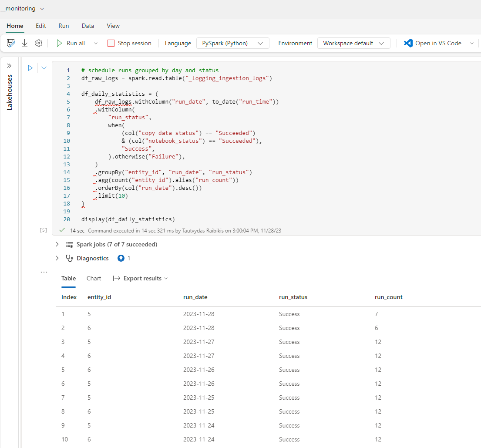Open the Run ribbon tab
The image size is (481, 448).
(64, 26)
